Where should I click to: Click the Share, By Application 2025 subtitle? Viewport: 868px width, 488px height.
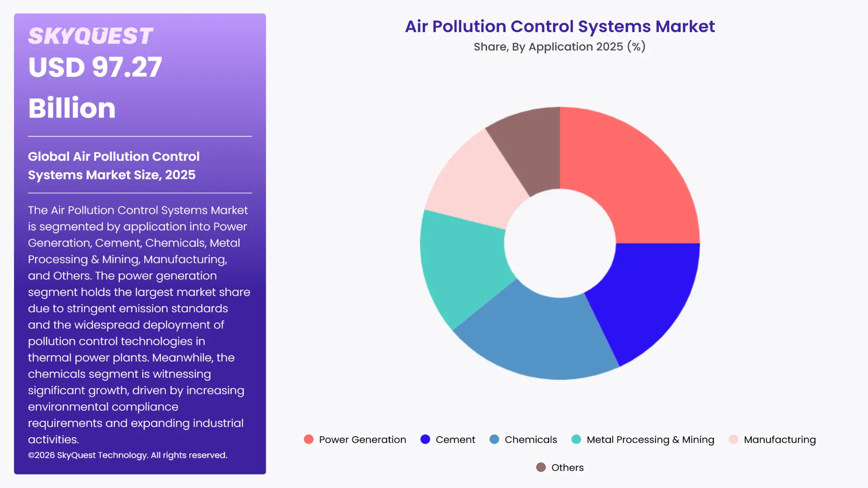tap(560, 47)
